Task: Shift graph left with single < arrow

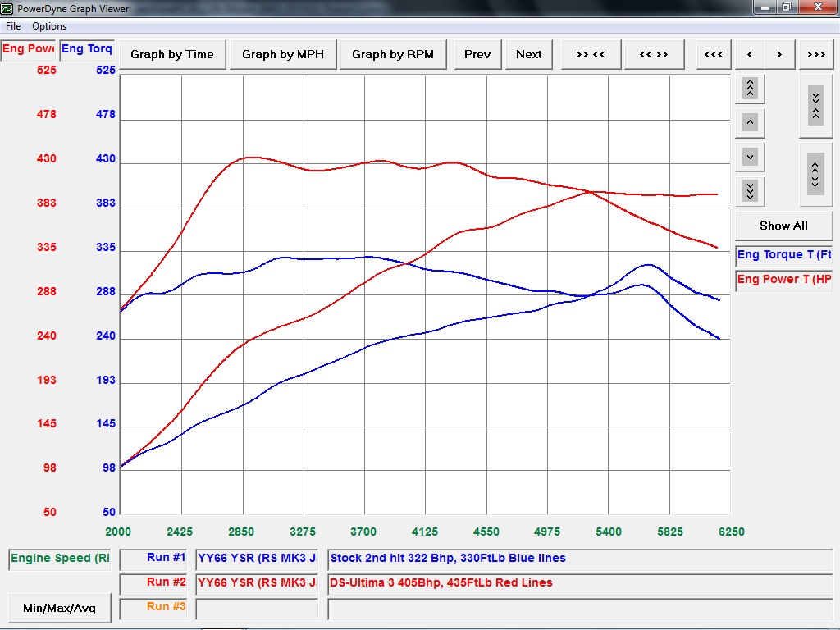Action: 750,54
